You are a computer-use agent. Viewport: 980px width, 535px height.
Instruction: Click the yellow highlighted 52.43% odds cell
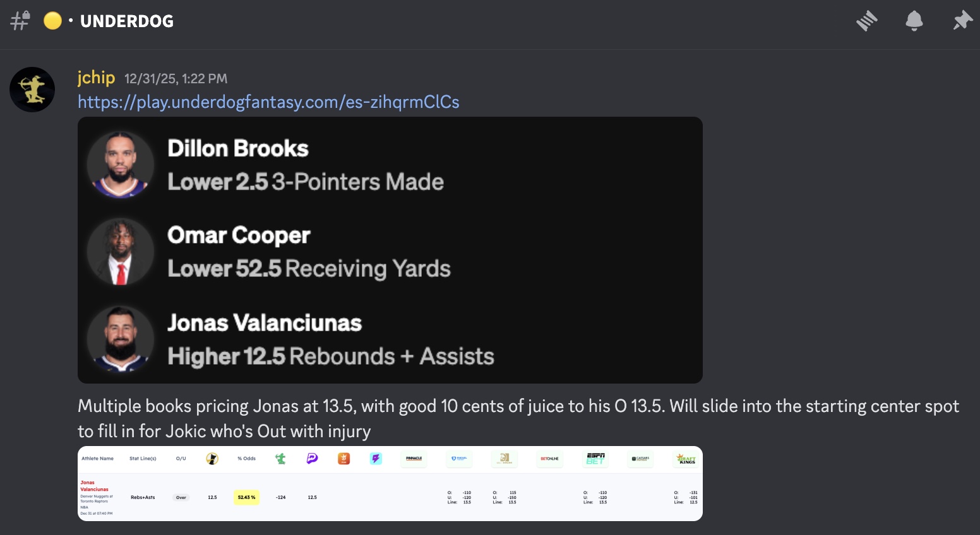click(x=246, y=497)
